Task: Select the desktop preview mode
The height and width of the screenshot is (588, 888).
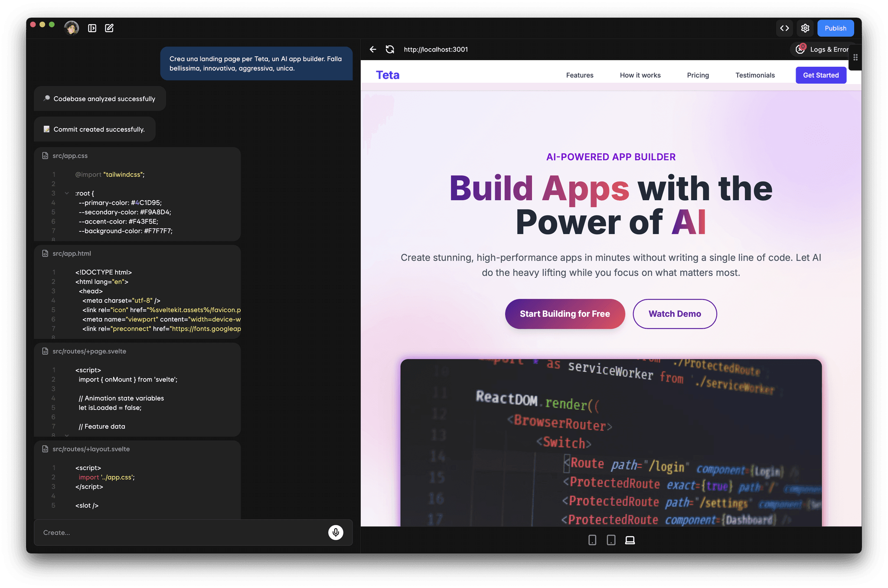Action: click(x=630, y=540)
